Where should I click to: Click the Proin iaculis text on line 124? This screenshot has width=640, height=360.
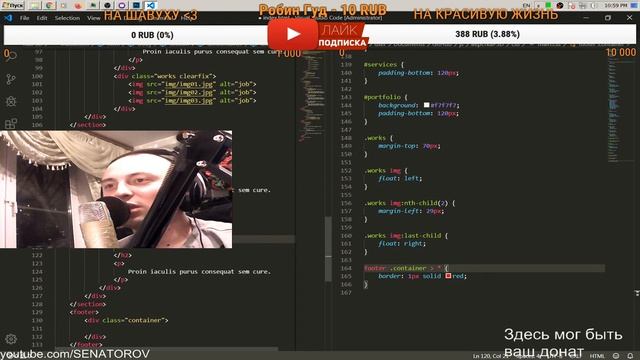199,271
